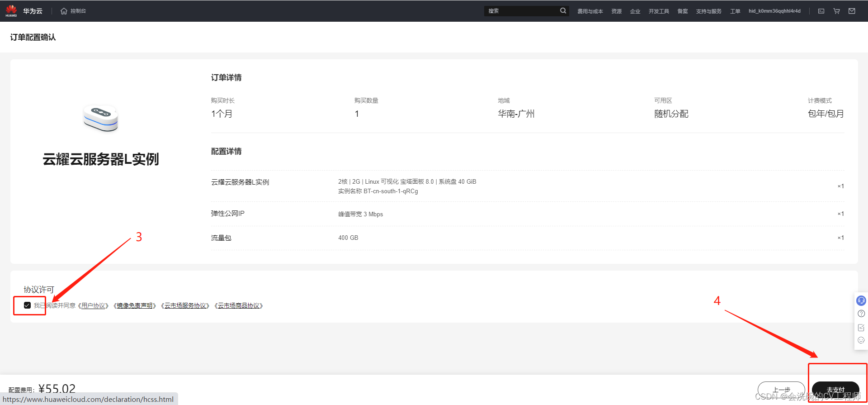Click the 400 GB traffic package value
868x405 pixels.
(x=348, y=238)
